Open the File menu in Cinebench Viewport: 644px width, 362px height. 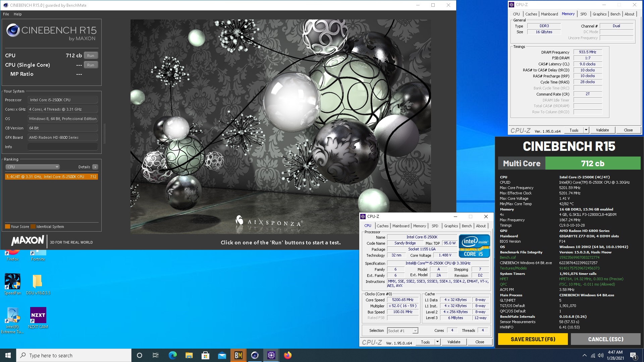click(x=6, y=14)
